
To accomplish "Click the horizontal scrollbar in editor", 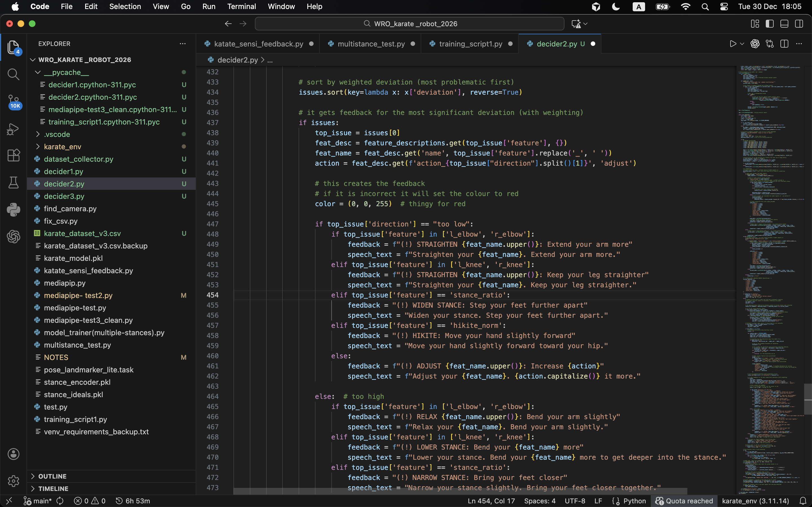I will point(460,491).
